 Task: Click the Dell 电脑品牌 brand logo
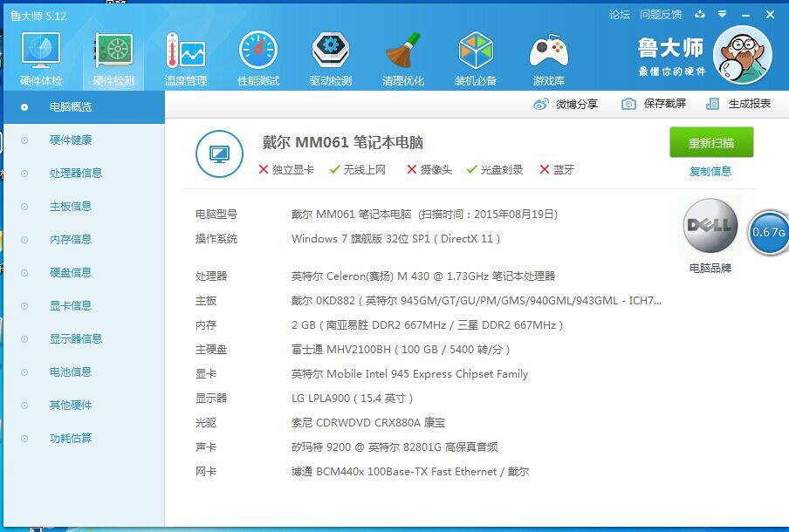point(710,227)
